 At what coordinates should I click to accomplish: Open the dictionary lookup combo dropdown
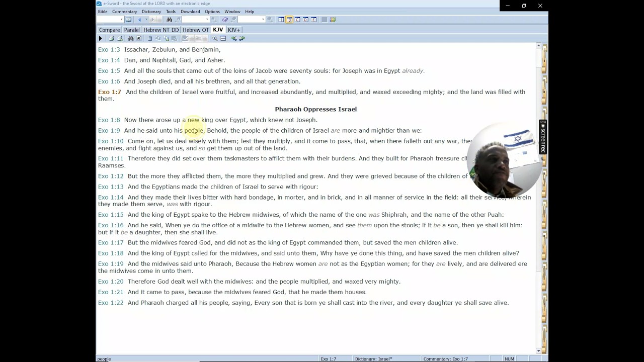pos(263,20)
